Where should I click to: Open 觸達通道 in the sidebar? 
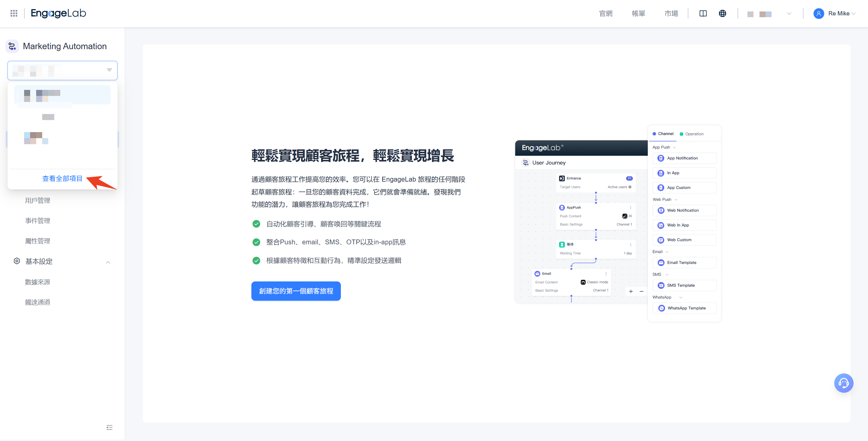pyautogui.click(x=38, y=302)
